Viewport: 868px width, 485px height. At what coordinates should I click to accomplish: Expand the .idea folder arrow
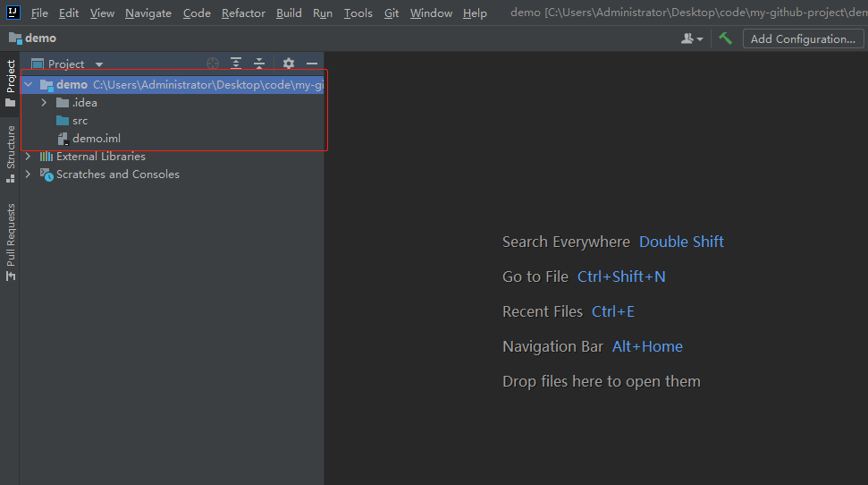45,103
